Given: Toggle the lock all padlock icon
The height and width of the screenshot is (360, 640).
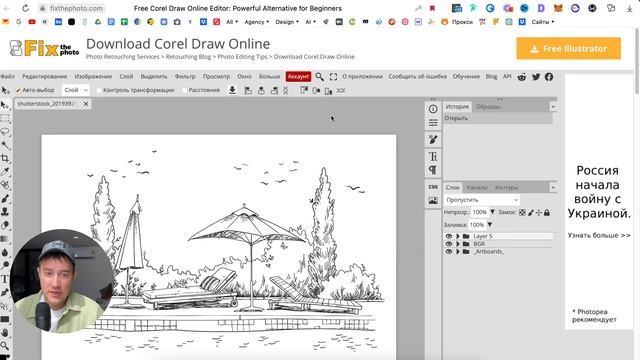Looking at the screenshot, I should (547, 212).
